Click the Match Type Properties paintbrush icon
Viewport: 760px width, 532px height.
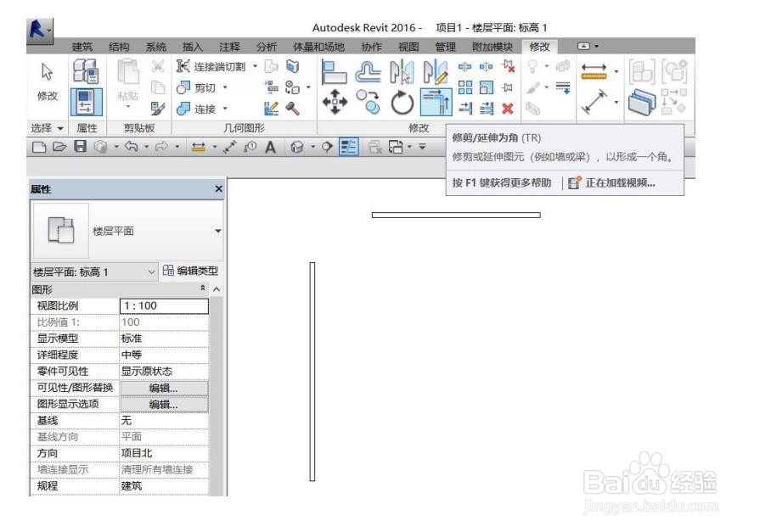pos(157,109)
